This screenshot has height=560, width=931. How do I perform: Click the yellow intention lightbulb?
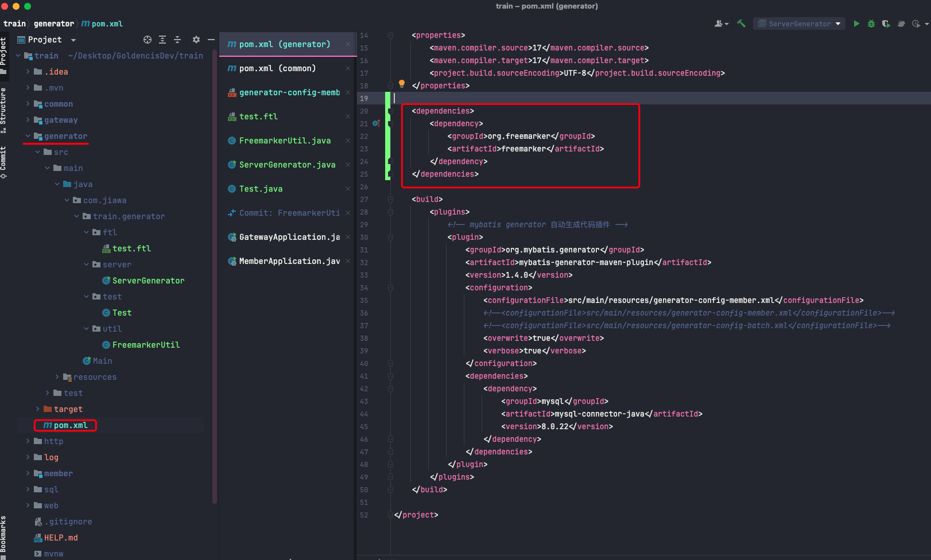(x=402, y=84)
